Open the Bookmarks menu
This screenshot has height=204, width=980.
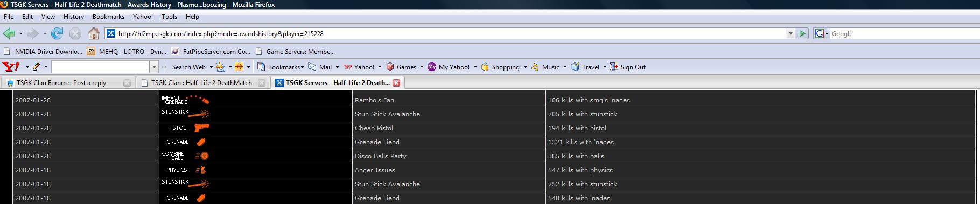tap(108, 17)
